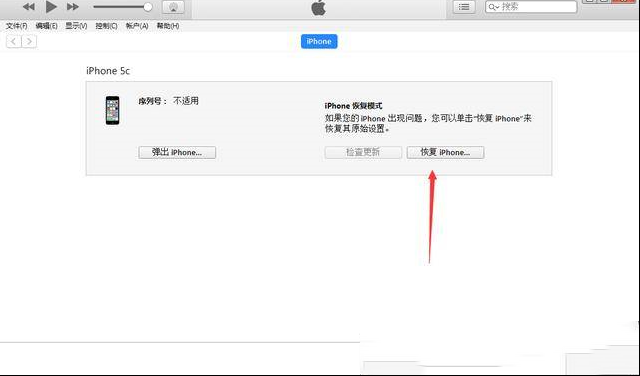Viewport: 640px width, 376px height.
Task: Click the 恢复 iPhone... button
Action: click(445, 152)
